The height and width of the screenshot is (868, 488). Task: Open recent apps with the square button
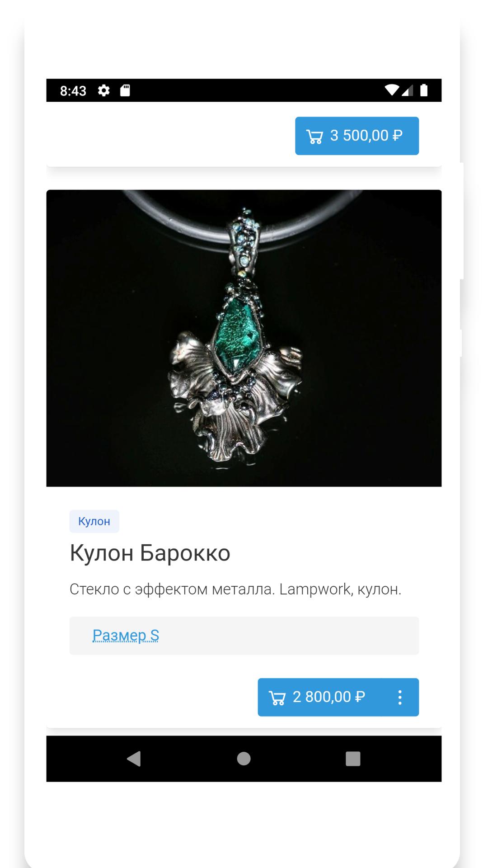point(353,759)
